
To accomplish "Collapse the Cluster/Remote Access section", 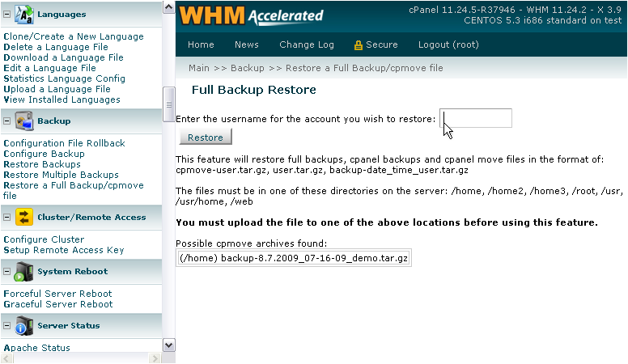I will tap(6, 218).
